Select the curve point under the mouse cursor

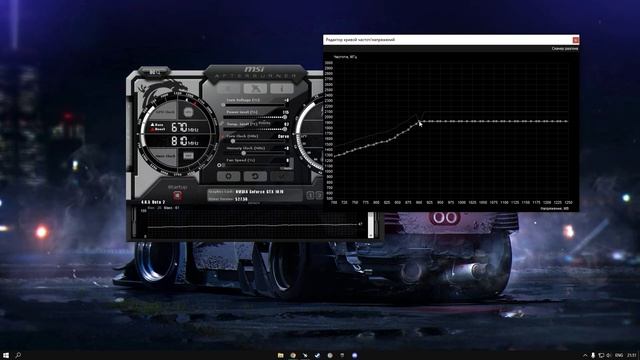(418, 122)
